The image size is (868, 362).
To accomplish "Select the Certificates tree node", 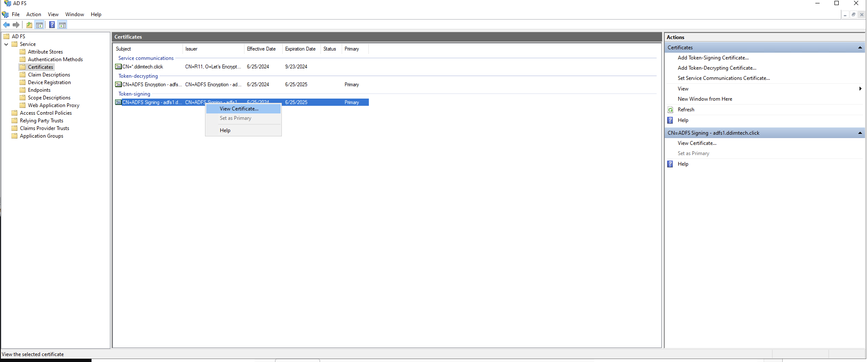I will coord(41,67).
